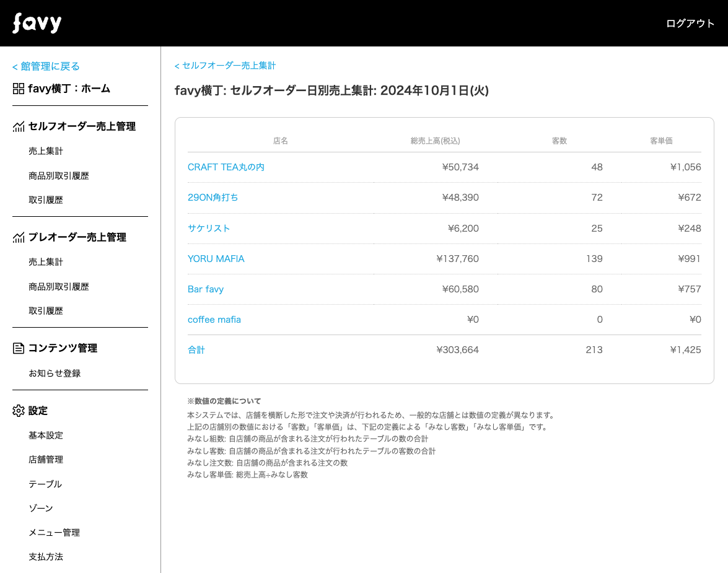728x573 pixels.
Task: Click the ¥672 unit price
Action: pos(690,198)
